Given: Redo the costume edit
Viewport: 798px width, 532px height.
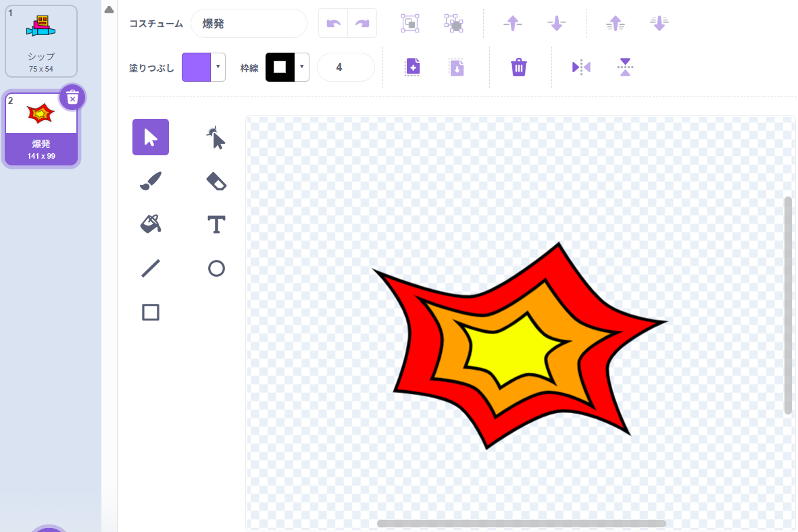Looking at the screenshot, I should point(362,24).
